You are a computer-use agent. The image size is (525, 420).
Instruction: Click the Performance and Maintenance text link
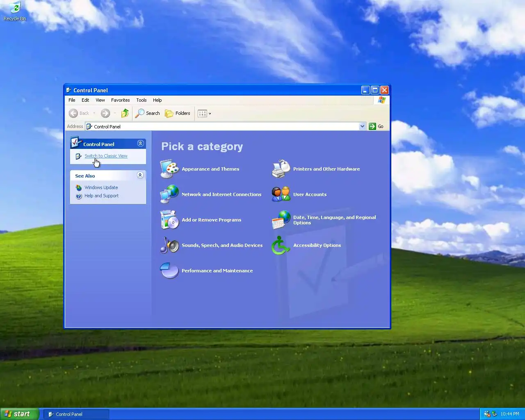coord(217,271)
